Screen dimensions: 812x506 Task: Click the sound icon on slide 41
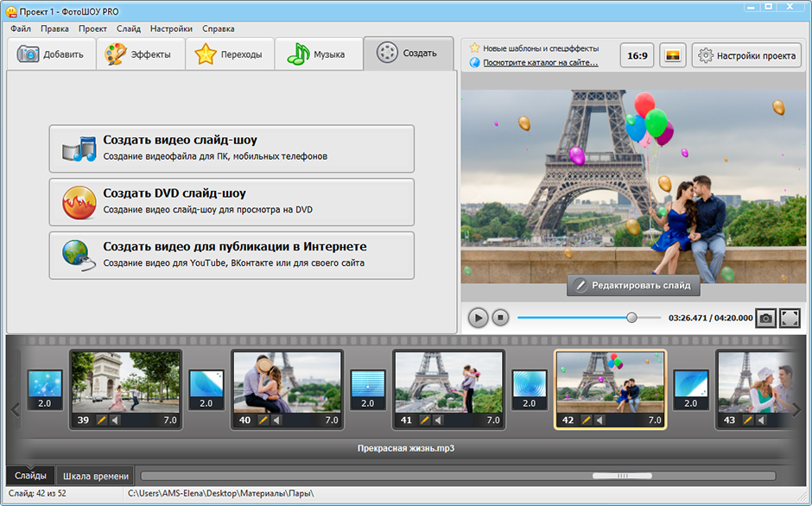[438, 420]
